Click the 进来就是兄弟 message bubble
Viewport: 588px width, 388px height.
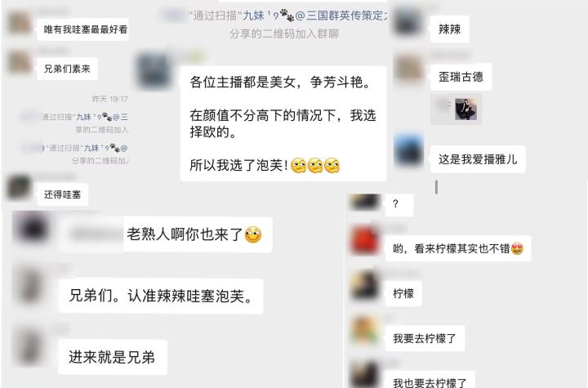[112, 357]
